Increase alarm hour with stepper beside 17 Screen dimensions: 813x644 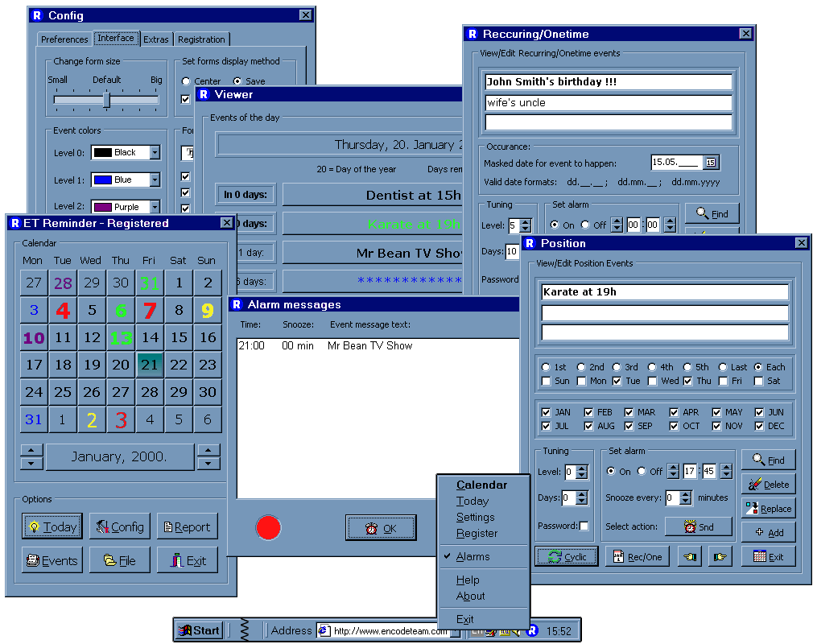673,468
